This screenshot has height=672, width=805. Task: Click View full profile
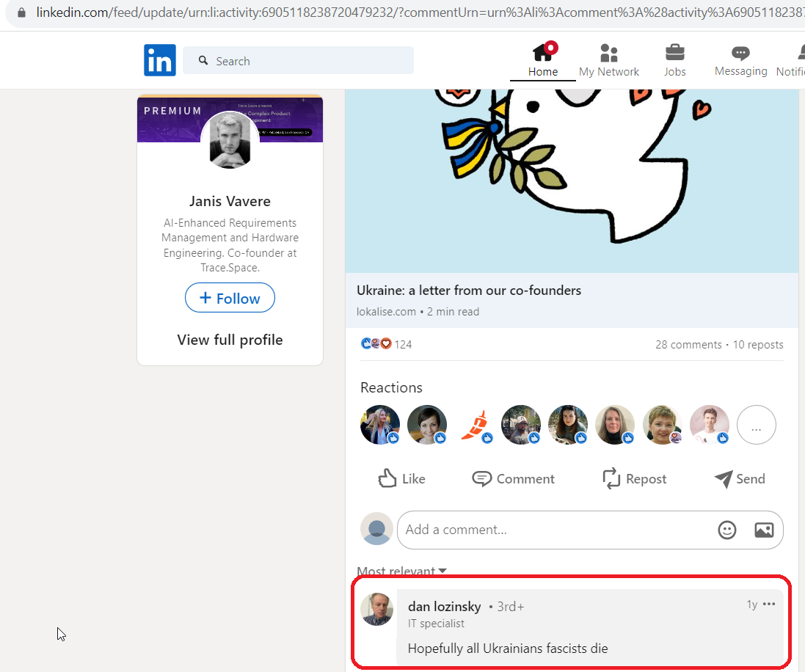pyautogui.click(x=230, y=340)
